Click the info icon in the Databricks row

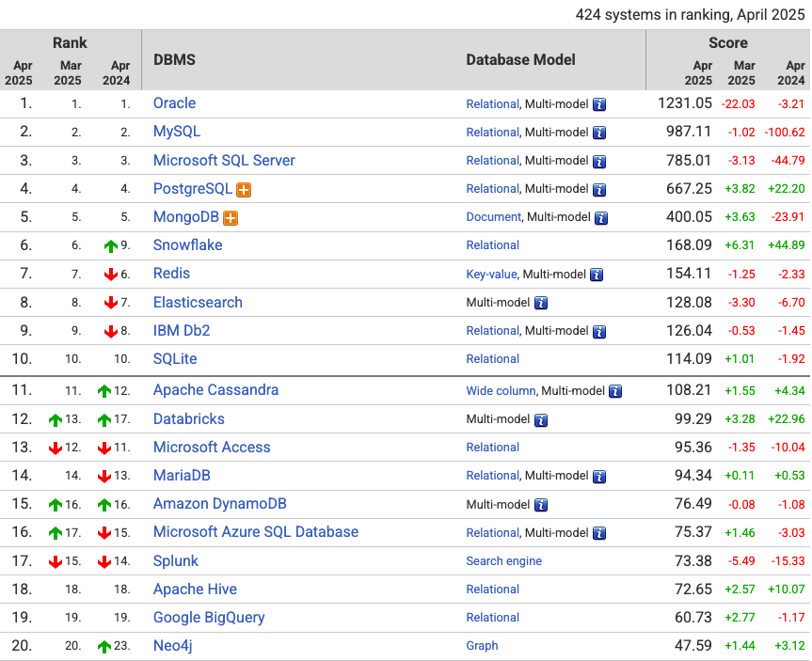541,419
